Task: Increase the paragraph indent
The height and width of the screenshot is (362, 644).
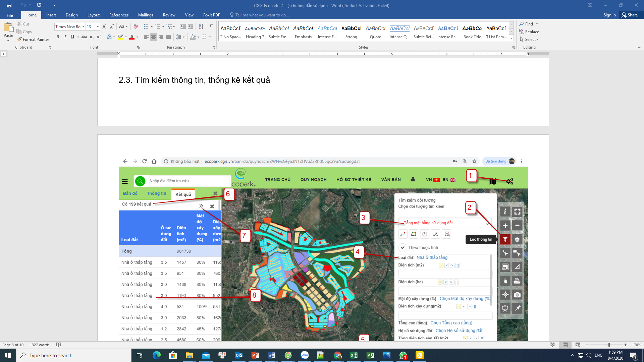Action: pos(191,26)
